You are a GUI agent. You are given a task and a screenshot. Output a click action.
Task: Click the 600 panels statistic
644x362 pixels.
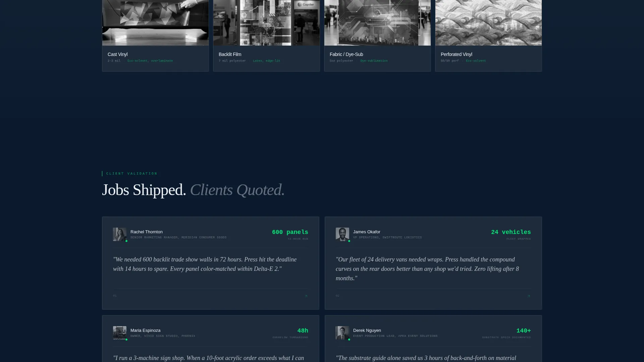290,232
